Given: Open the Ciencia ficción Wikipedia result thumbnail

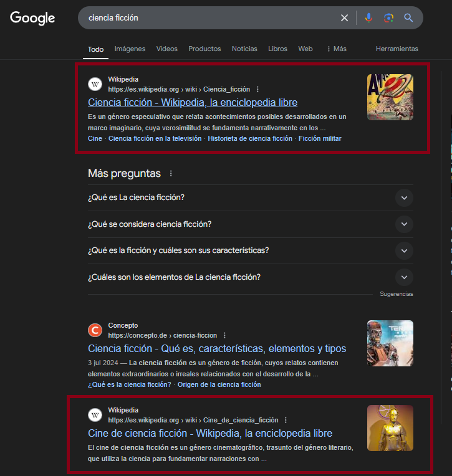Looking at the screenshot, I should (x=390, y=97).
